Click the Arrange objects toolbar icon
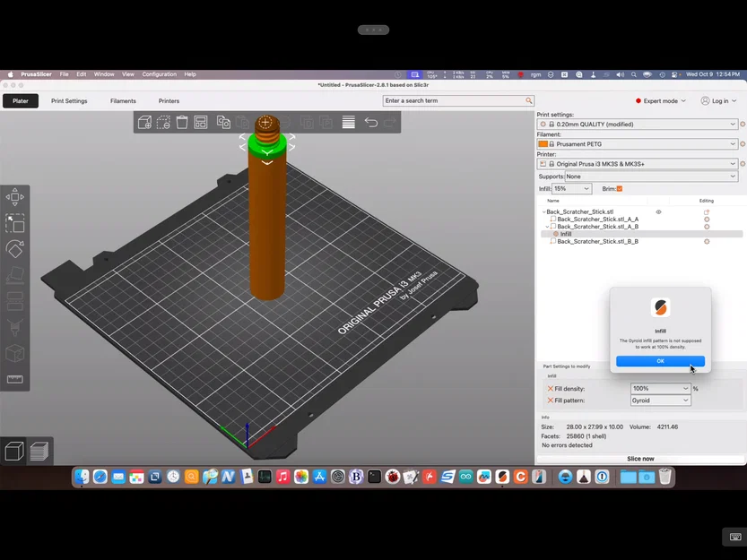Viewport: 747px width, 560px height. pyautogui.click(x=201, y=123)
